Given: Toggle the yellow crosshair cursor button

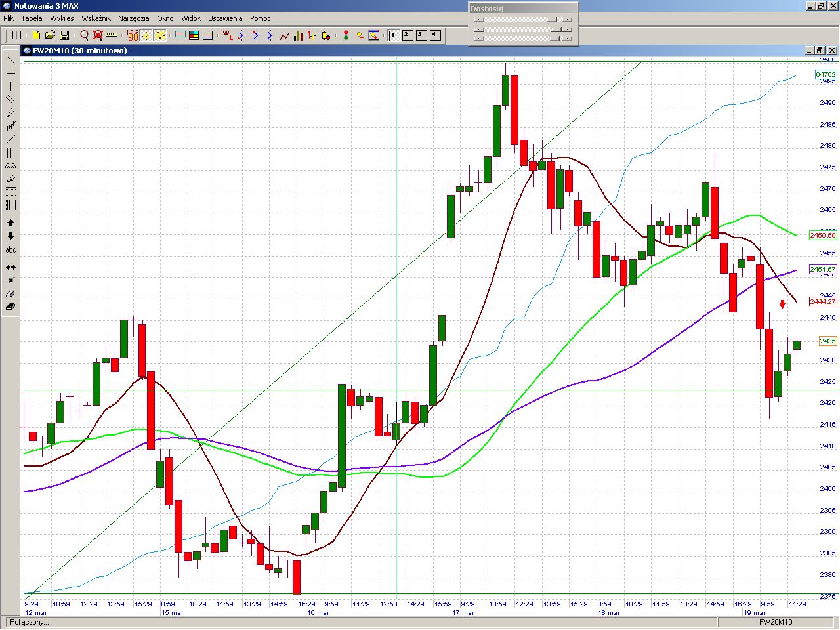Looking at the screenshot, I should point(146,35).
